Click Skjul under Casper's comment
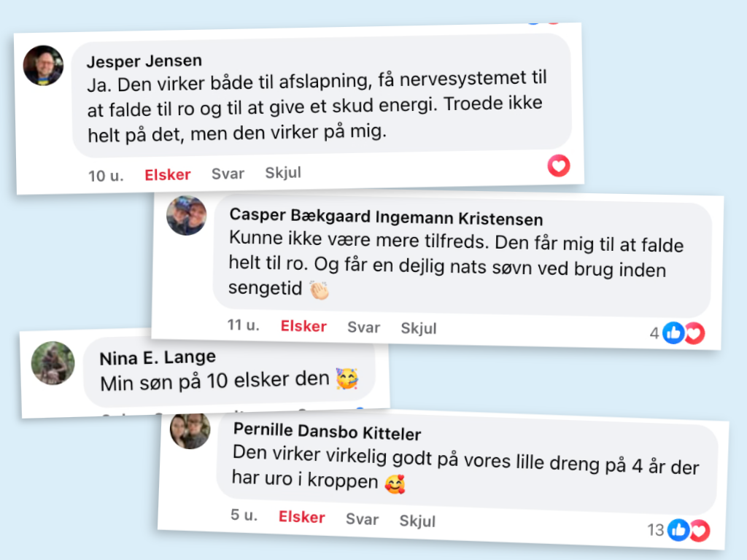747x560 pixels. [419, 328]
